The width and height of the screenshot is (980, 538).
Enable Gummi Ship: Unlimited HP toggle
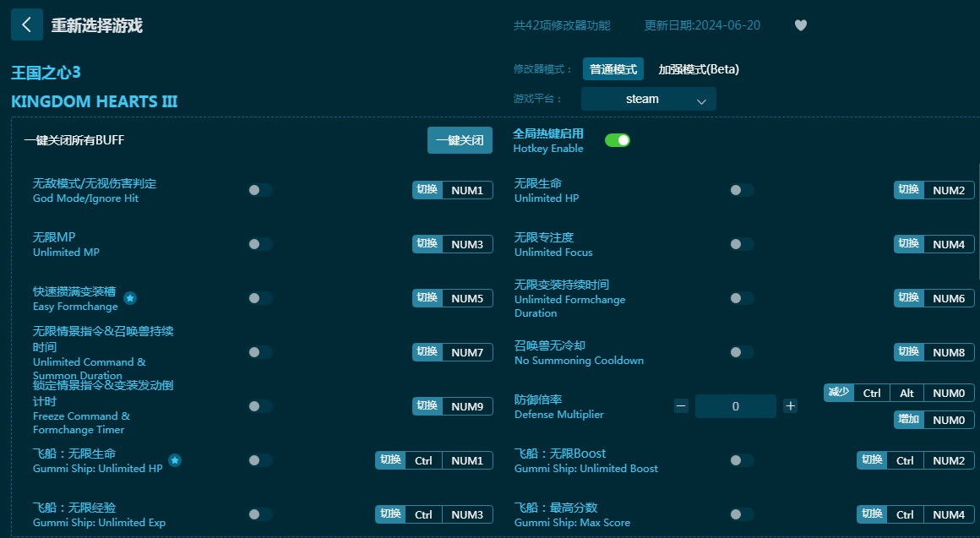(260, 460)
